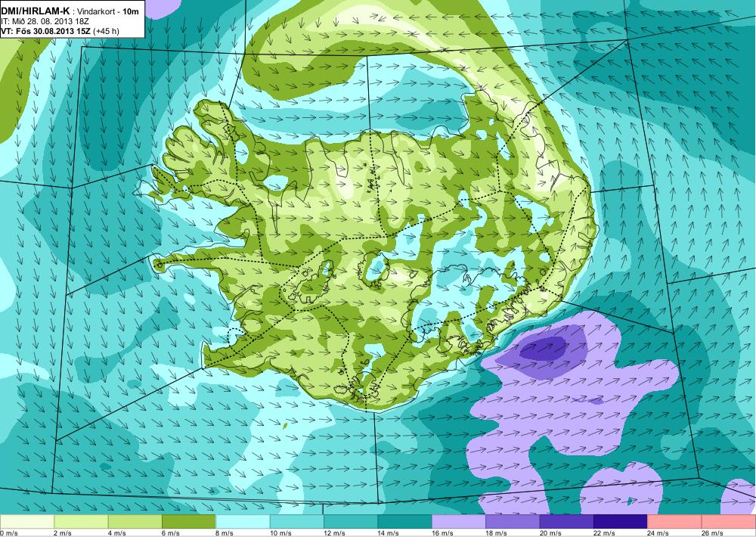Viewport: 756px width, 537px height.
Task: Select the '4 m/s' legend label
Action: click(x=116, y=533)
